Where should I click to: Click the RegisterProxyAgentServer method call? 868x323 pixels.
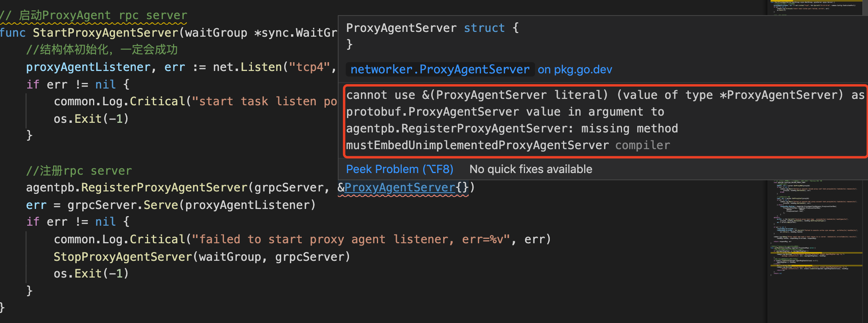pyautogui.click(x=164, y=187)
